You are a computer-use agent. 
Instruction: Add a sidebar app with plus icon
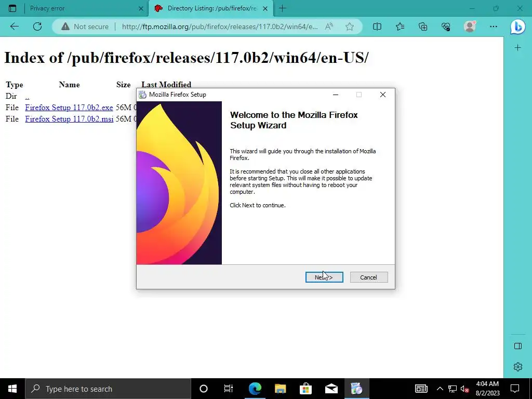[518, 48]
